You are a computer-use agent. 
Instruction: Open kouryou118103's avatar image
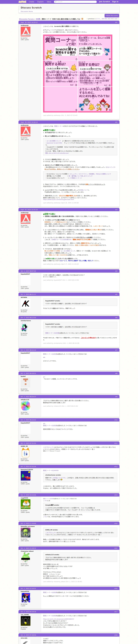click(26, 476)
